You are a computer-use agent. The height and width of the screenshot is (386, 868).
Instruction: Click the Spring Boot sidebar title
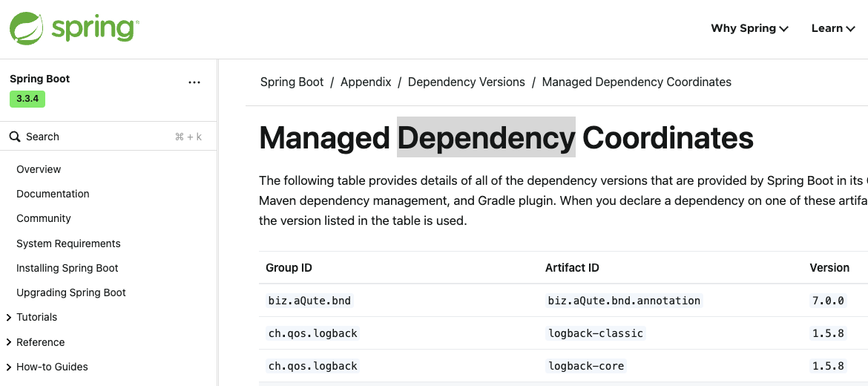pos(40,79)
